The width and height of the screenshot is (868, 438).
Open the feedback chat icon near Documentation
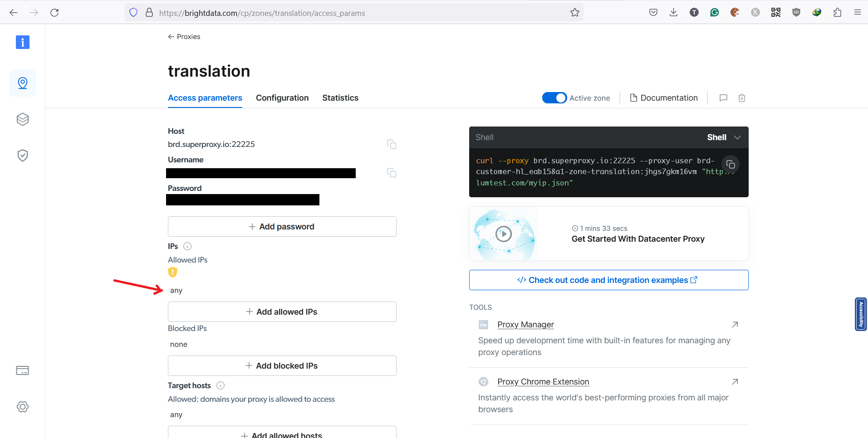723,98
